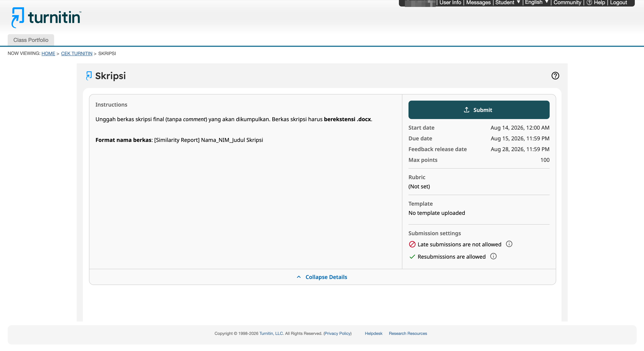Click info icon beside late submissions setting
Screen dimensions: 644x351
coord(509,244)
